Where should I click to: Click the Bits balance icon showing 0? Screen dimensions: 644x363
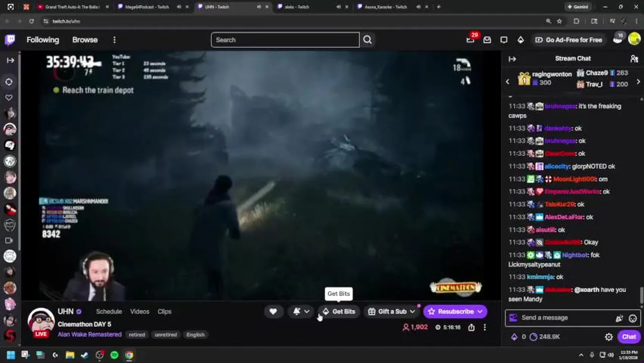[x=514, y=337]
